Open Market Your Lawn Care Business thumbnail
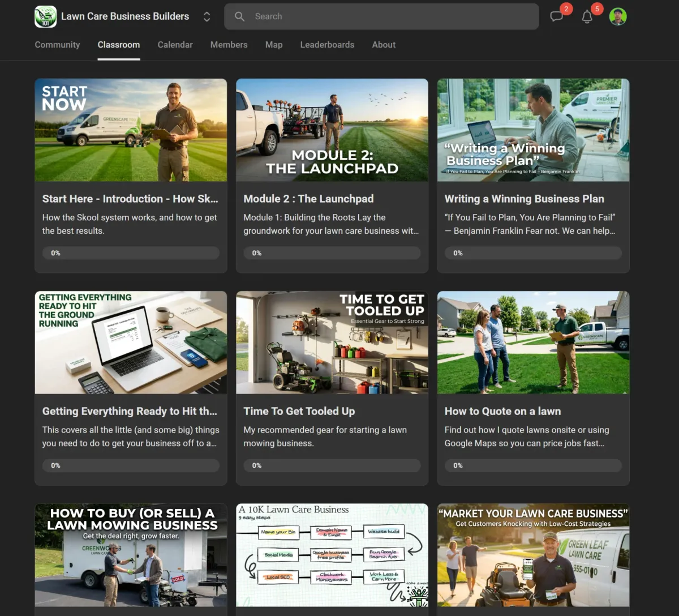679x616 pixels. [x=533, y=555]
